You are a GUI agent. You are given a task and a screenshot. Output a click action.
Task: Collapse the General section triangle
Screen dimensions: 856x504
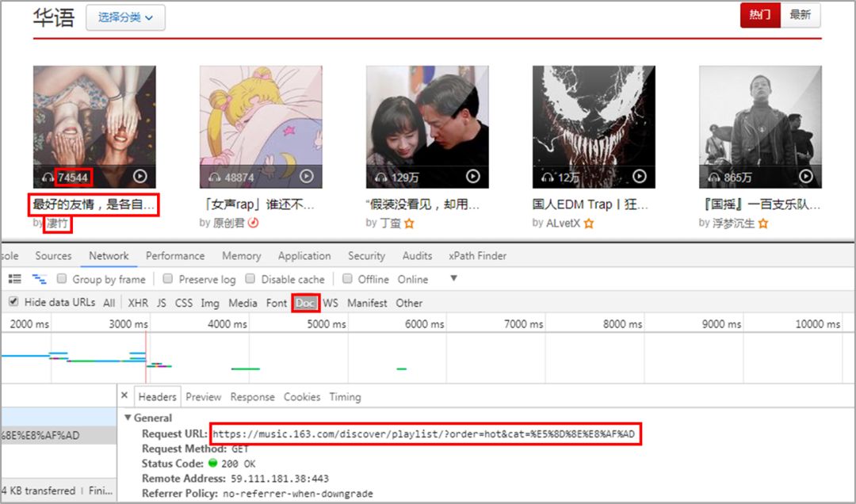(128, 418)
